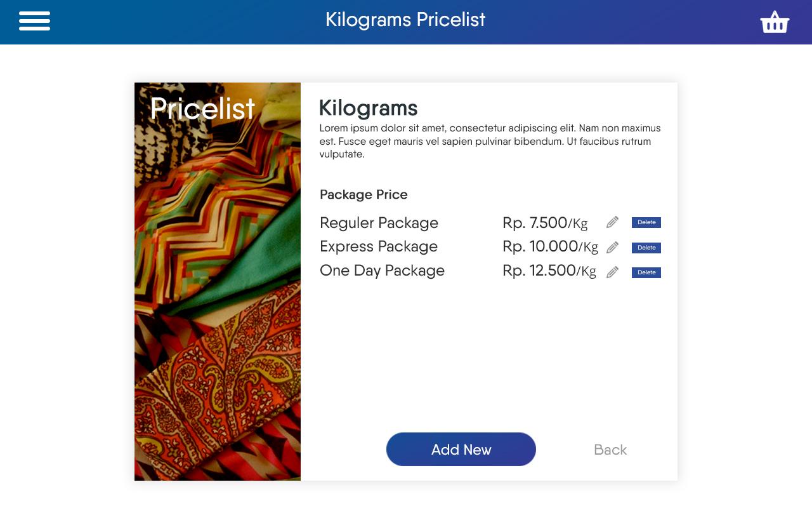Click the Rp. 10.000/Kg price
The image size is (812, 508).
[x=550, y=246]
